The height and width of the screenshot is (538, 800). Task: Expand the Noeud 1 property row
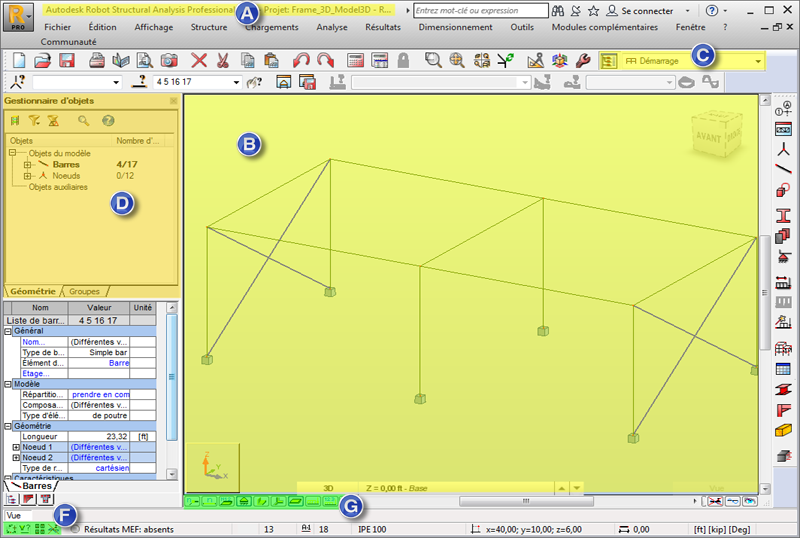pos(16,447)
